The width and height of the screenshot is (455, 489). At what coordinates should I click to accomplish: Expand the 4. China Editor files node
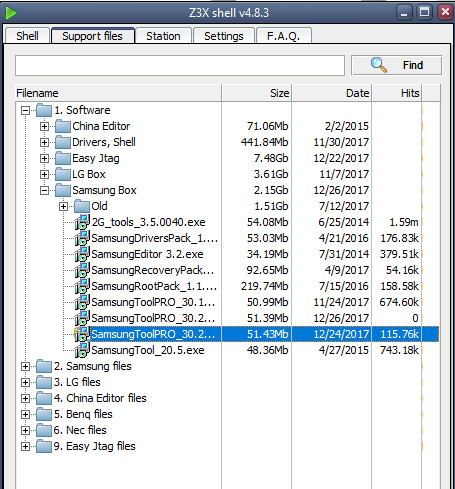[x=25, y=398]
